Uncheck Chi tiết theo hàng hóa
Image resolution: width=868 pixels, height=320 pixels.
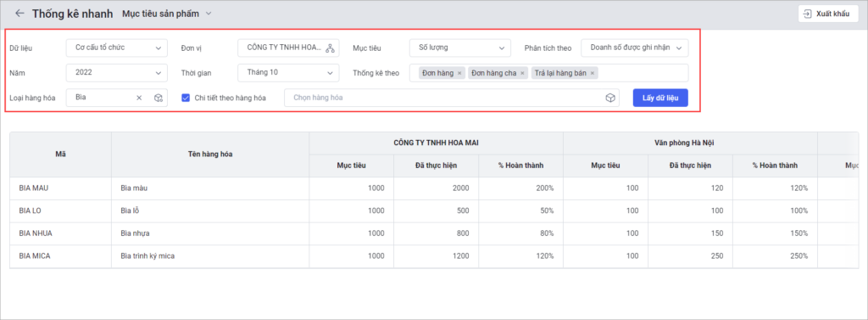(x=186, y=98)
